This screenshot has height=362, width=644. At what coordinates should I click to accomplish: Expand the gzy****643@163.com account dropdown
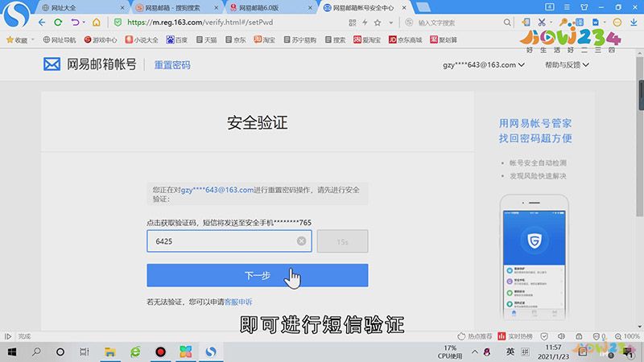(484, 65)
